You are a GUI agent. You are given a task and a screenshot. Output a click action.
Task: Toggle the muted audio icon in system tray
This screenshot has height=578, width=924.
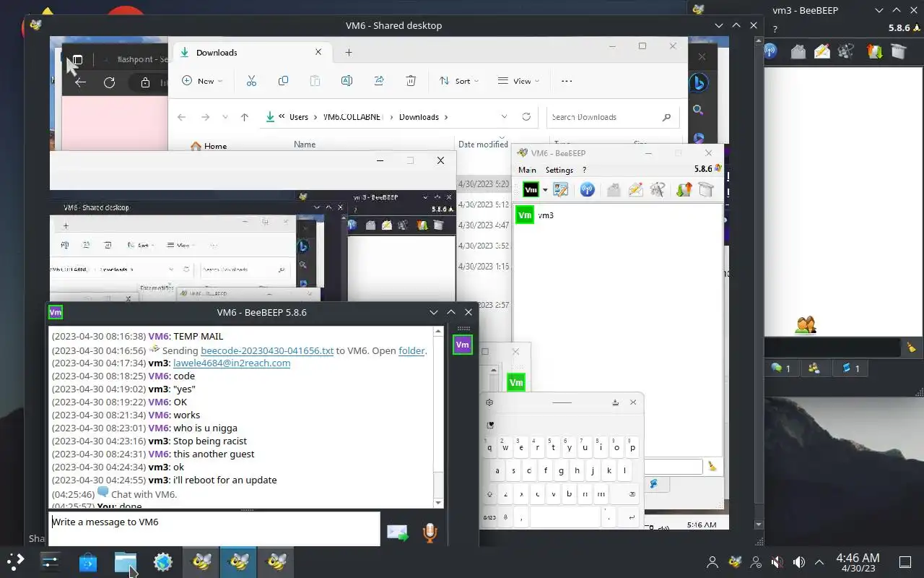click(x=777, y=562)
